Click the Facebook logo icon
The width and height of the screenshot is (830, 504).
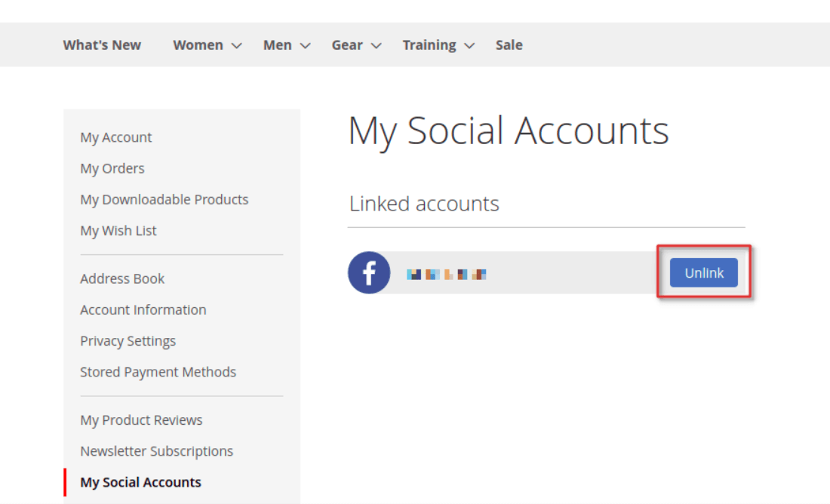point(369,272)
